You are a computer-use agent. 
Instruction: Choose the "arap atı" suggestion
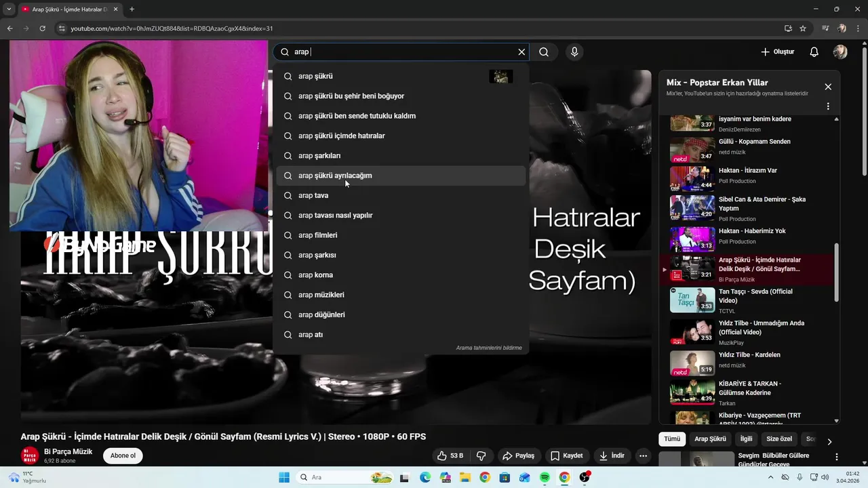point(401,335)
